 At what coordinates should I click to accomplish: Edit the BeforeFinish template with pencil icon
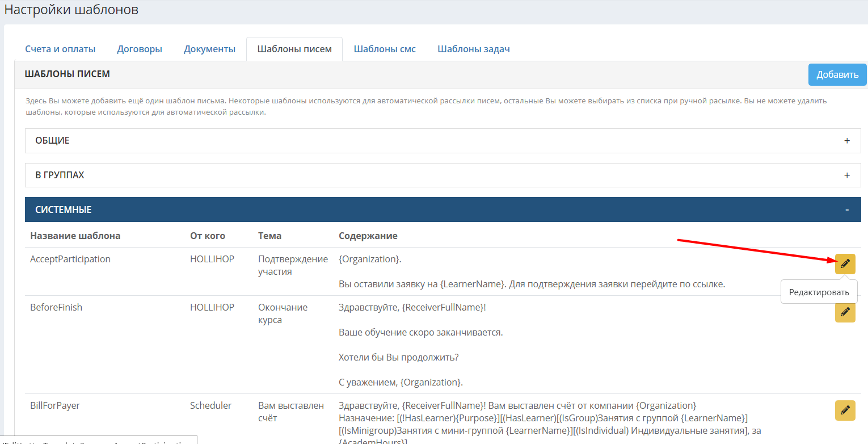[x=845, y=312]
